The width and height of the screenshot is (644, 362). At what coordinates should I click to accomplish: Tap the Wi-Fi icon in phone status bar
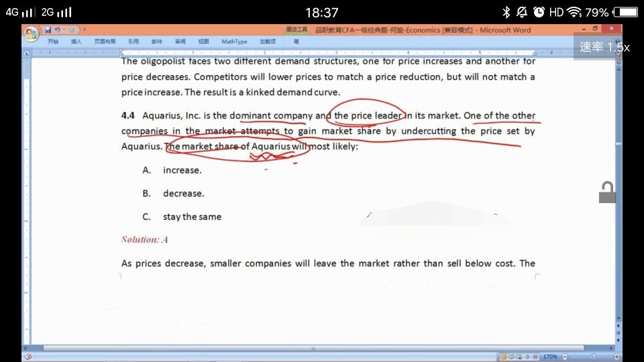point(574,12)
